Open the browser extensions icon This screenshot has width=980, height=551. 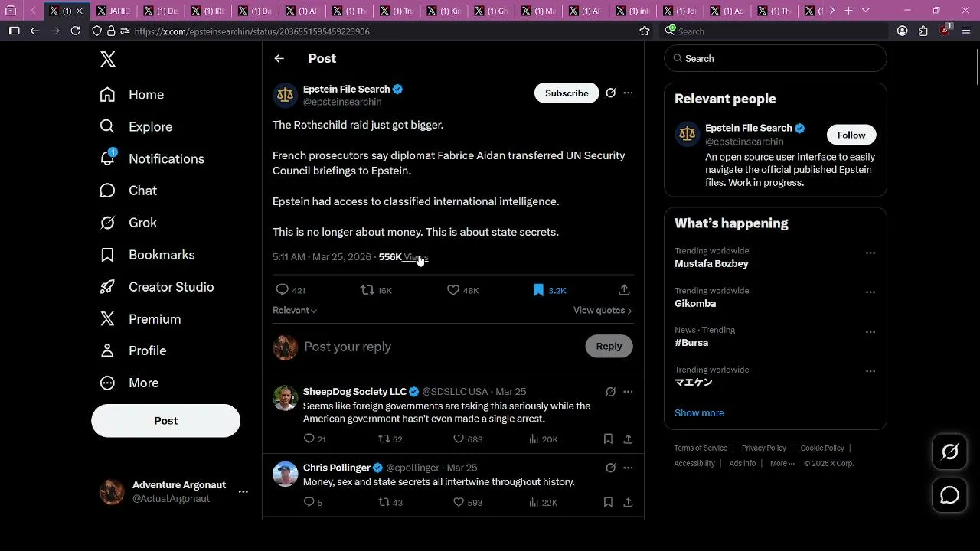click(x=923, y=31)
